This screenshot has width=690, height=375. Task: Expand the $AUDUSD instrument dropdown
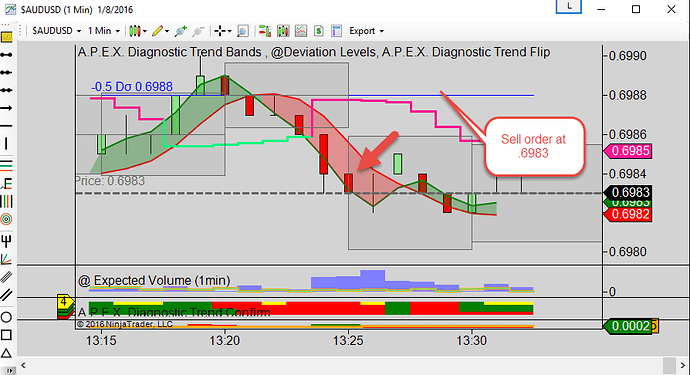[x=57, y=31]
